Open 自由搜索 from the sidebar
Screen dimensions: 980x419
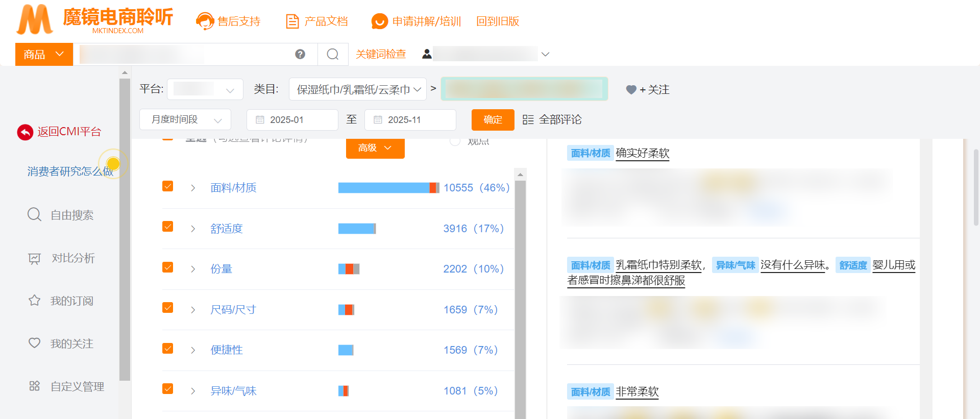pyautogui.click(x=71, y=215)
